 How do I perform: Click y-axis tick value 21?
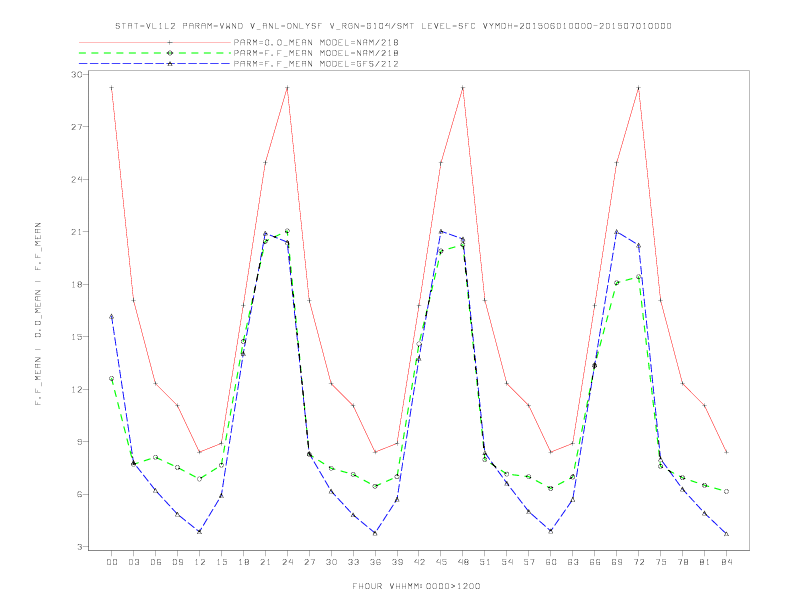[x=77, y=232]
